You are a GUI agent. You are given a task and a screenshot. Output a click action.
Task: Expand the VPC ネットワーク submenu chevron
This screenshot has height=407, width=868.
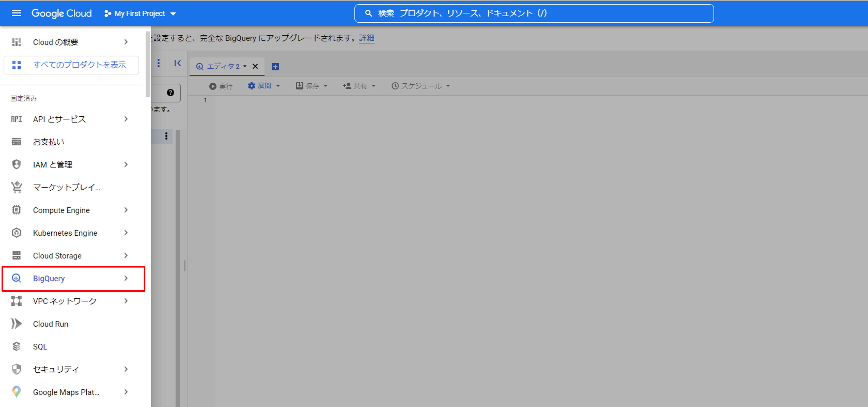[126, 301]
